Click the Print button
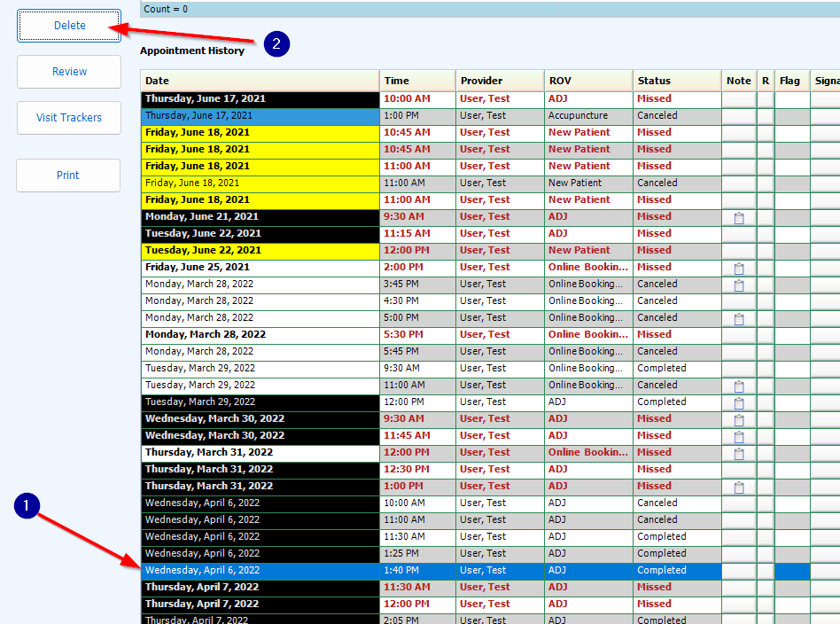This screenshot has height=624, width=840. (68, 175)
